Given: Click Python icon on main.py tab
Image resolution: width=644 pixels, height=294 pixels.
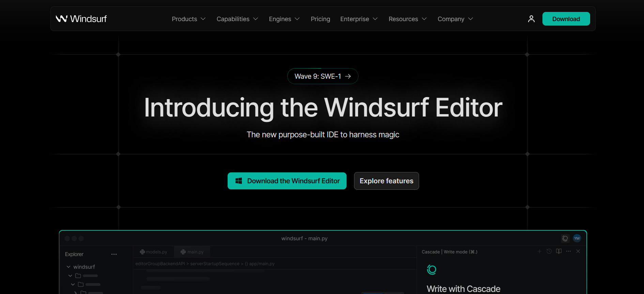Looking at the screenshot, I should coord(183,252).
